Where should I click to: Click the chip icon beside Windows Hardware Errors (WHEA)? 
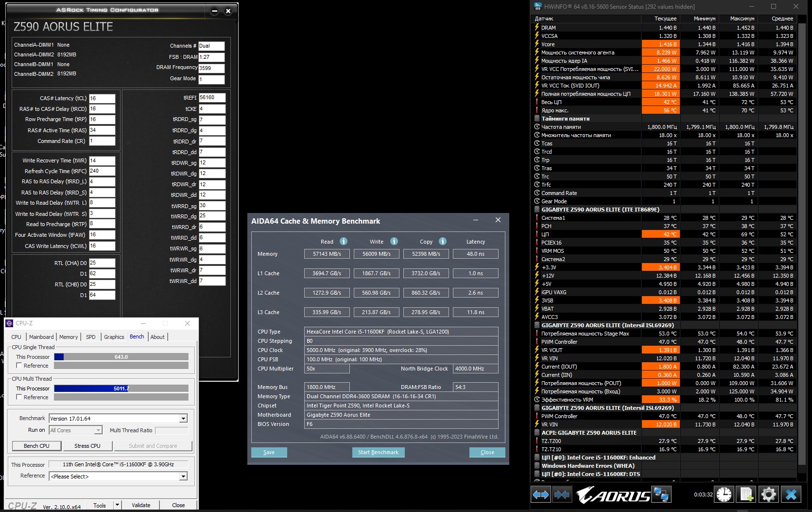pyautogui.click(x=537, y=465)
